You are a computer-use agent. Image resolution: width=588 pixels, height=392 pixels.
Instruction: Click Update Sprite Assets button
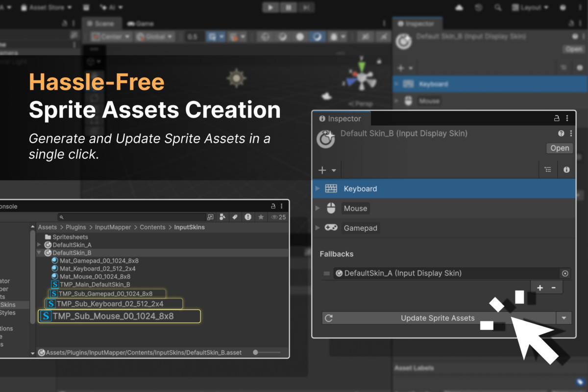(x=439, y=318)
